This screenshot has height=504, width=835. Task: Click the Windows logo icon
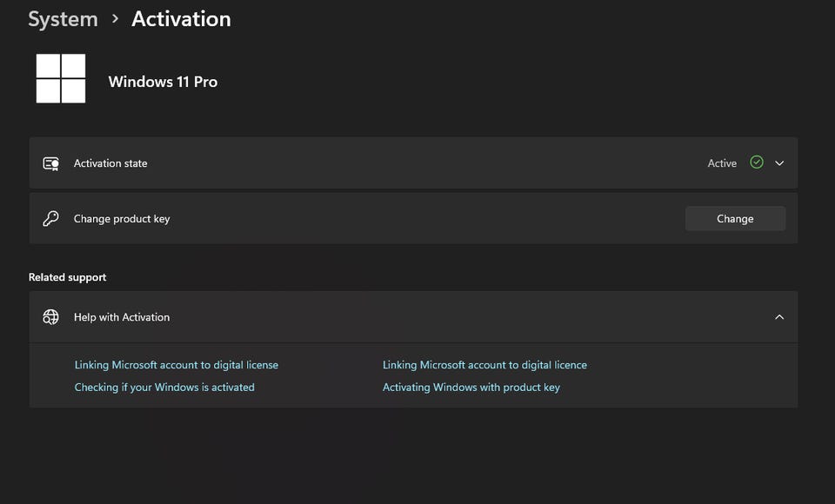point(61,78)
